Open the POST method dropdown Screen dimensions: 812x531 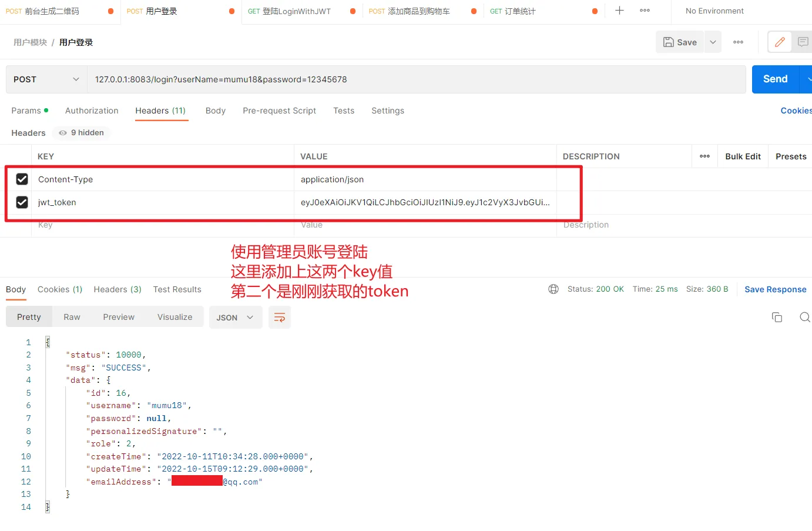(x=46, y=79)
